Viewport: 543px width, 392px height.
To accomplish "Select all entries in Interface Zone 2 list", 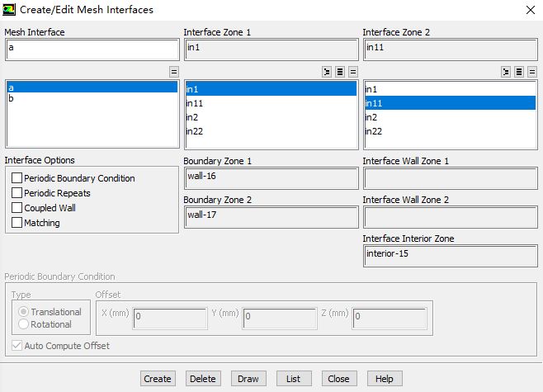I will coord(519,72).
